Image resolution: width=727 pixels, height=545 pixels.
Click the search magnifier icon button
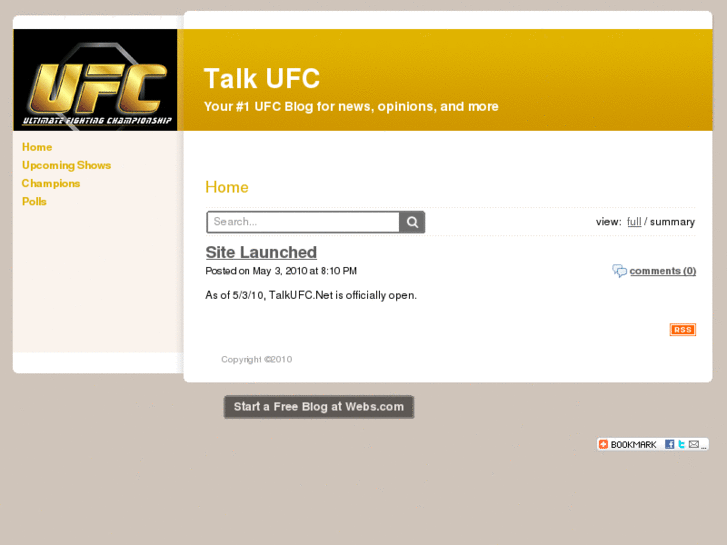coord(412,222)
